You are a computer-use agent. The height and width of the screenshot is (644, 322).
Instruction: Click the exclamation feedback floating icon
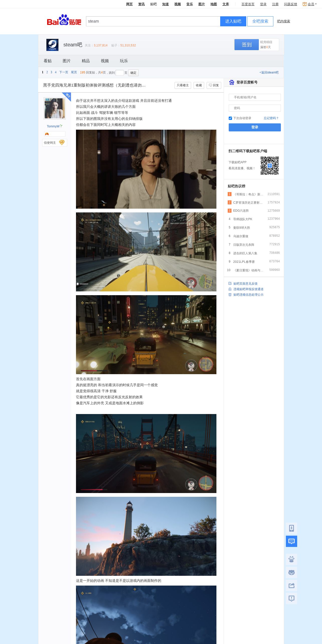(x=291, y=598)
